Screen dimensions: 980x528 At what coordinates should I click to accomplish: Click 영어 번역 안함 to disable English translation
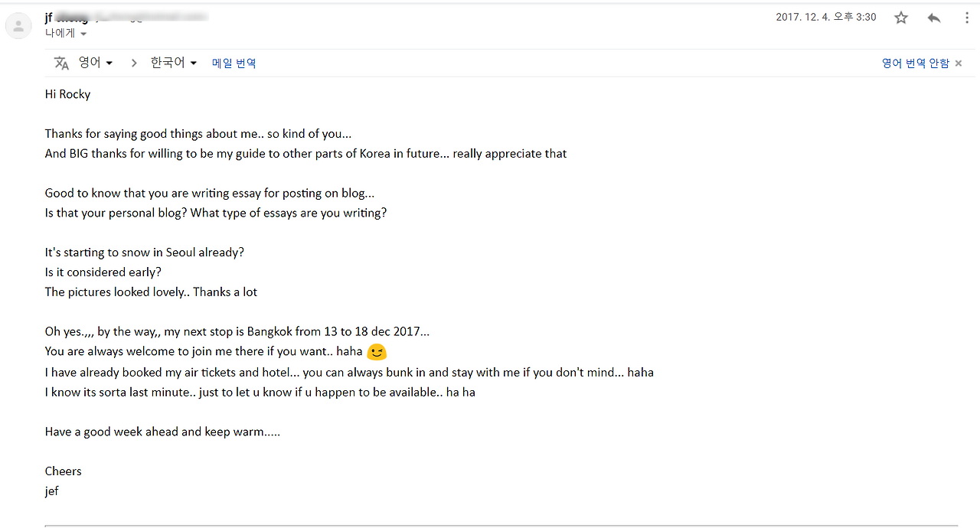[915, 63]
